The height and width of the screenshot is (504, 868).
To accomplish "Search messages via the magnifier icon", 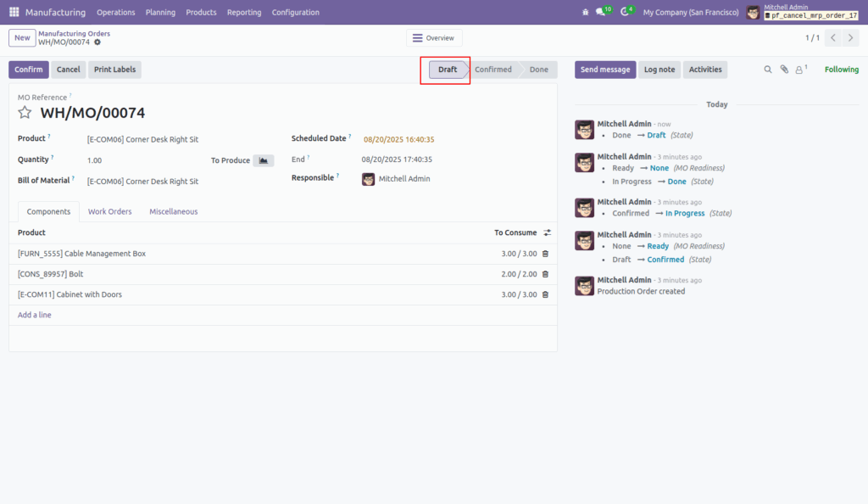I will (767, 70).
